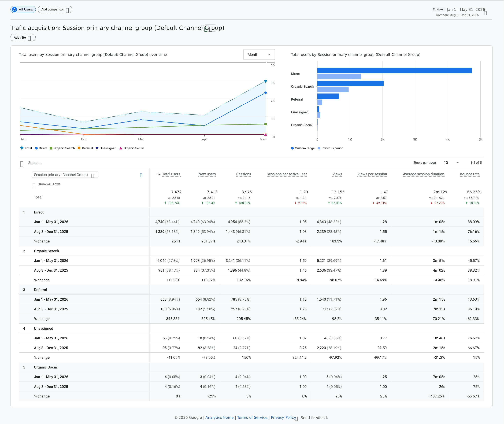The height and width of the screenshot is (424, 504).
Task: Sort by Sessions per active user header
Action: click(287, 174)
